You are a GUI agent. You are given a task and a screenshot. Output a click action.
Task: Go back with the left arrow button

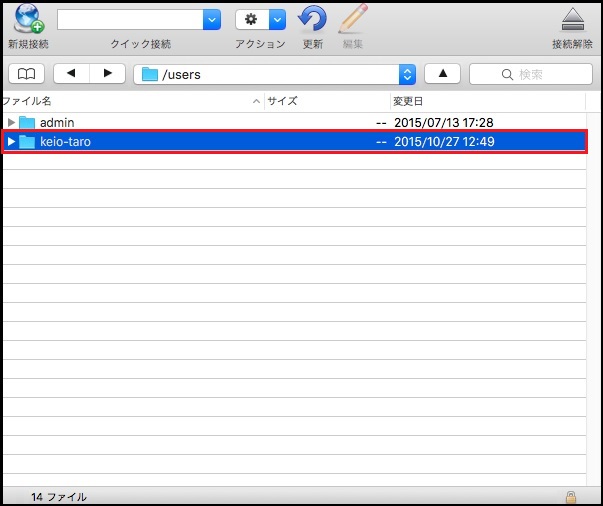[71, 74]
